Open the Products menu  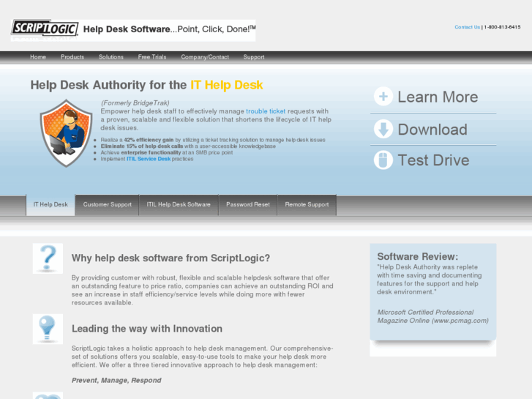tap(72, 57)
